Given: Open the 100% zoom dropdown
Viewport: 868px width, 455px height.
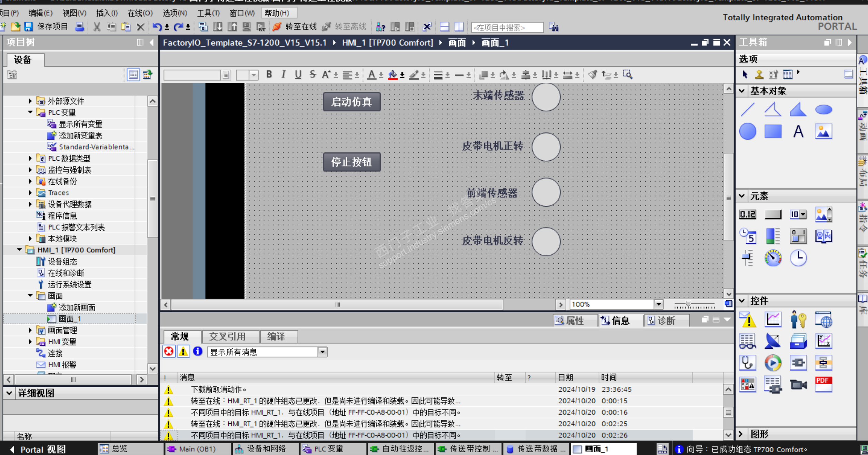Looking at the screenshot, I should [x=658, y=304].
